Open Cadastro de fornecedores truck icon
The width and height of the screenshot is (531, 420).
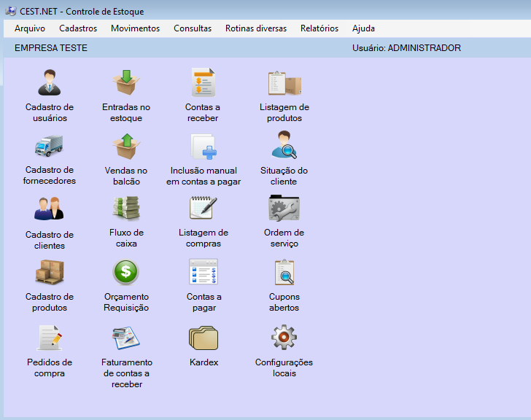(x=50, y=146)
